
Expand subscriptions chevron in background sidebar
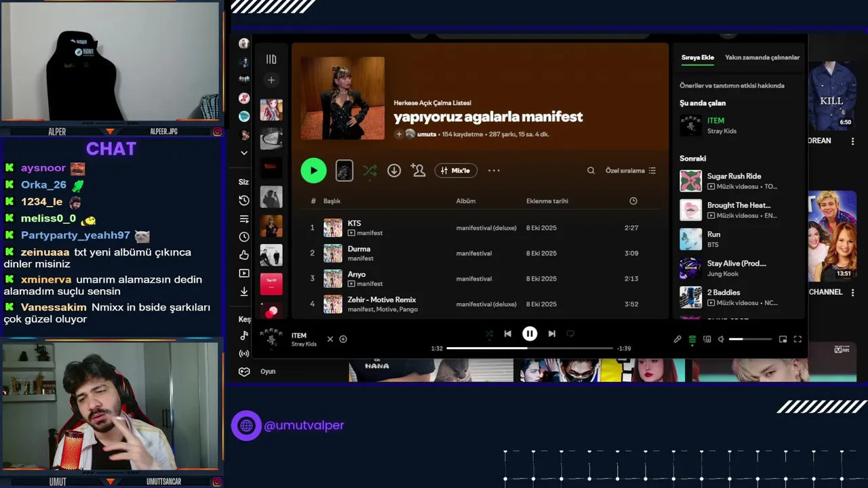[244, 153]
